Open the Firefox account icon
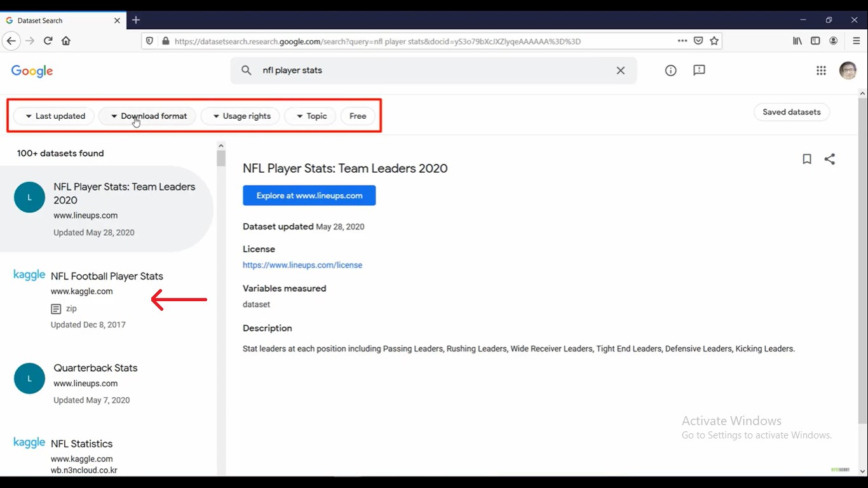Screen dimensions: 868x488 (x=834, y=41)
